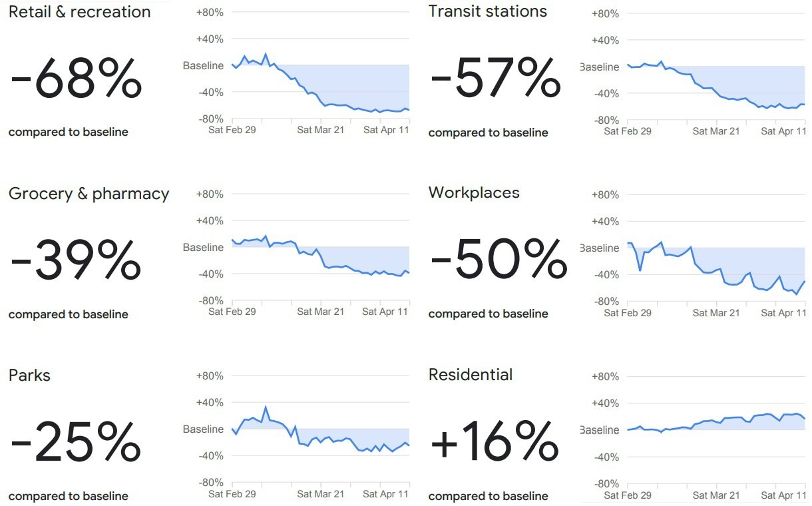Click the Baseline label on the Parks chart

[203, 429]
